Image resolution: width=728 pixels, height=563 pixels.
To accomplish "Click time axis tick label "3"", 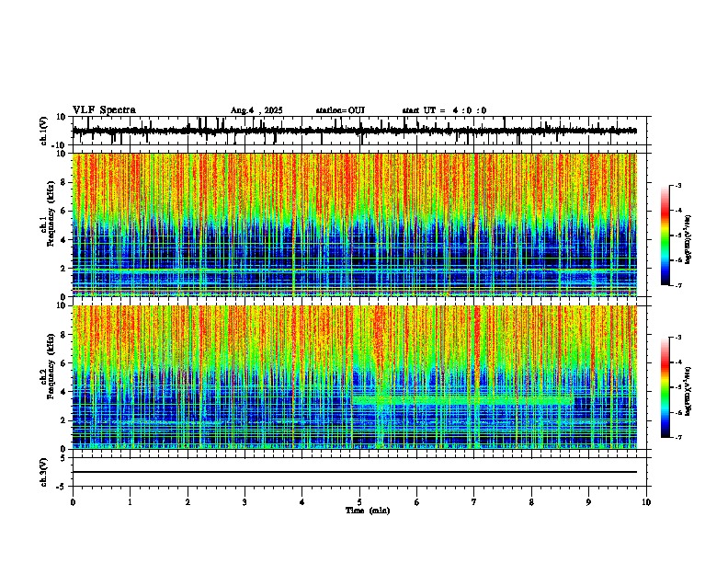I will point(245,502).
